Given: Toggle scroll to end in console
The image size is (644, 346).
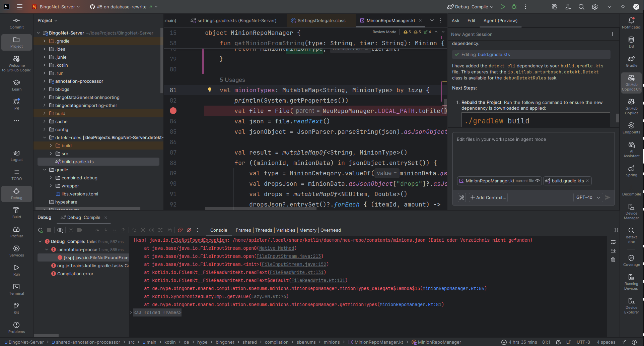Looking at the screenshot, I should [613, 251].
